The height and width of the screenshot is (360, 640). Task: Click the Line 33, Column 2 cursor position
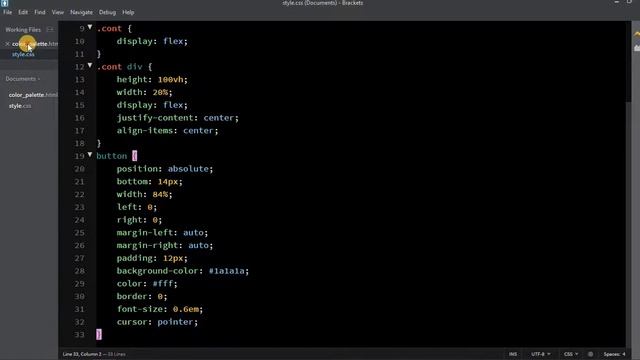click(x=82, y=354)
